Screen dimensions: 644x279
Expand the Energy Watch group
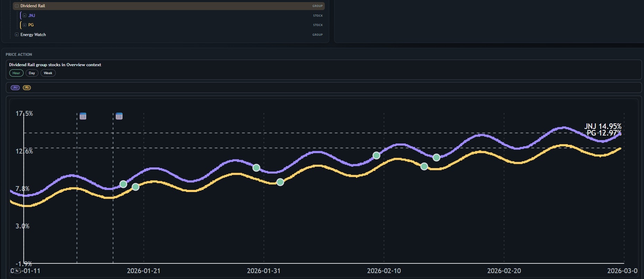[17, 35]
